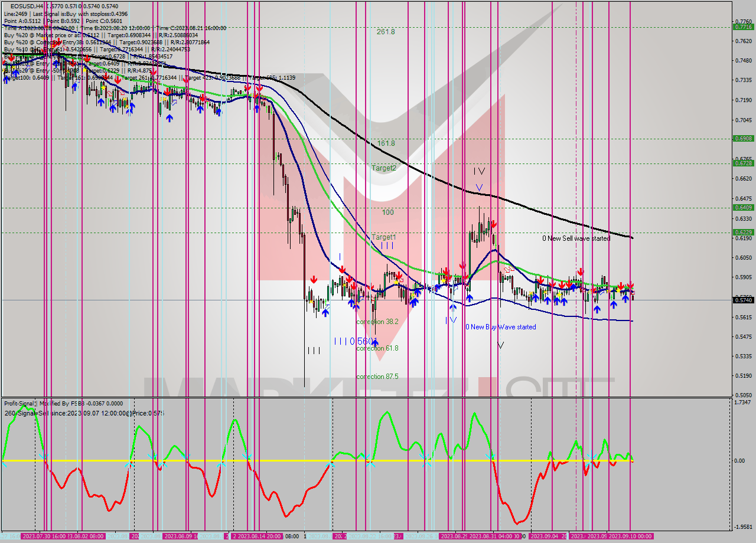Click the correction 38.2 label
756x543 pixels.
point(377,322)
